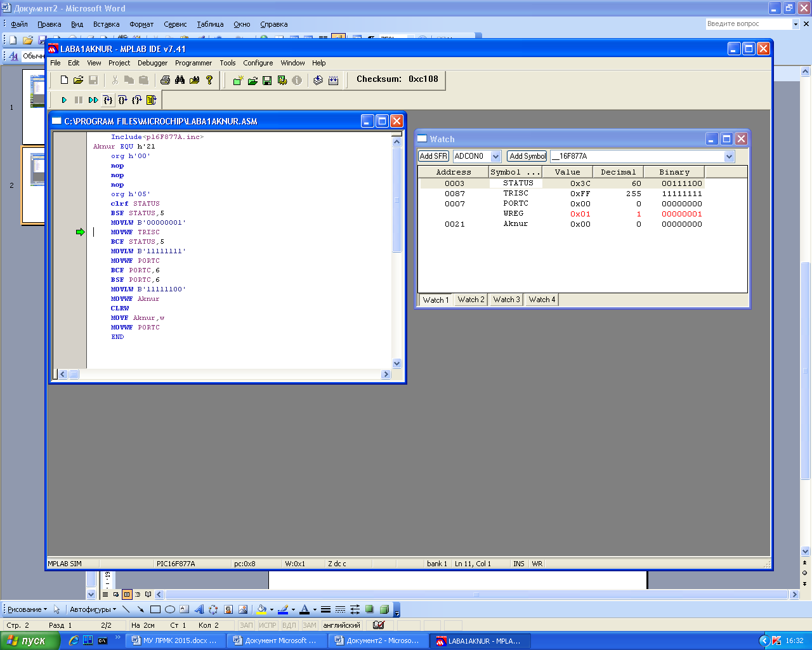Open the Вставка menu in Word
Image resolution: width=812 pixels, height=650 pixels.
click(106, 24)
